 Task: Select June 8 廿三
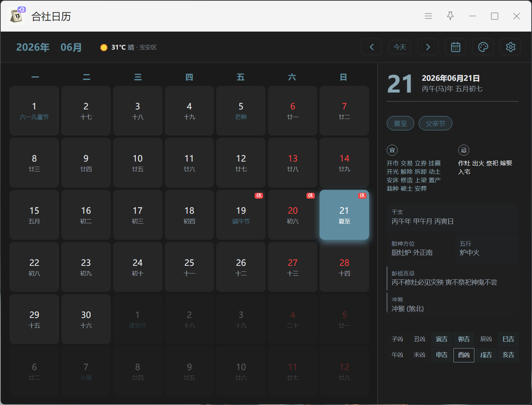[34, 163]
